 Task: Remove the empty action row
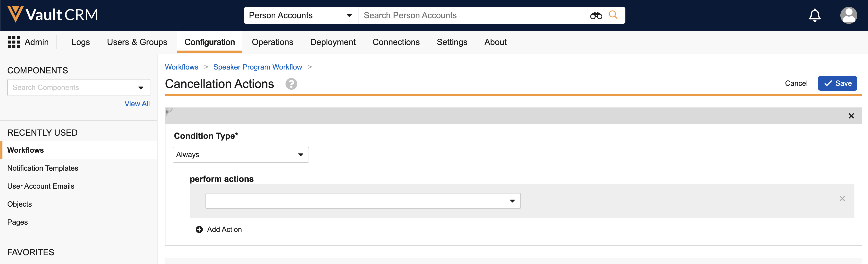click(842, 199)
